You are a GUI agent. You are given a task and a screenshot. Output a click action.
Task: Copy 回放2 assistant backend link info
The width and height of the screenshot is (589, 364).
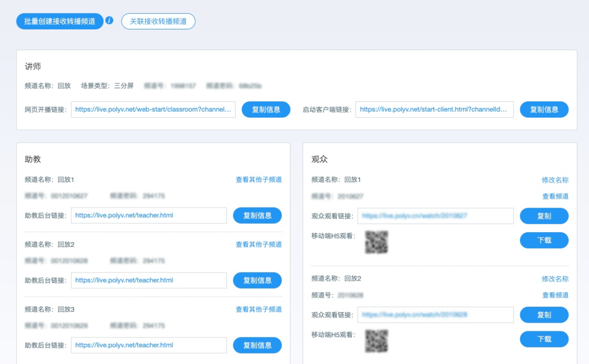point(257,281)
